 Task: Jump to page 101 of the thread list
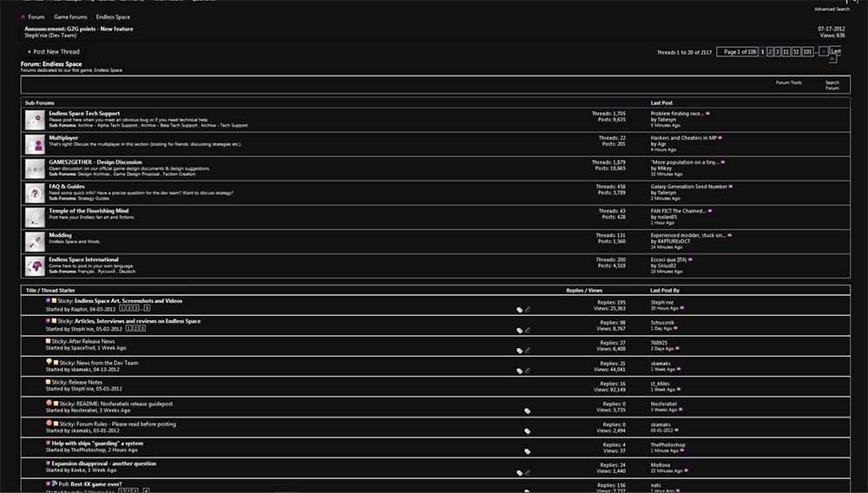pyautogui.click(x=807, y=51)
